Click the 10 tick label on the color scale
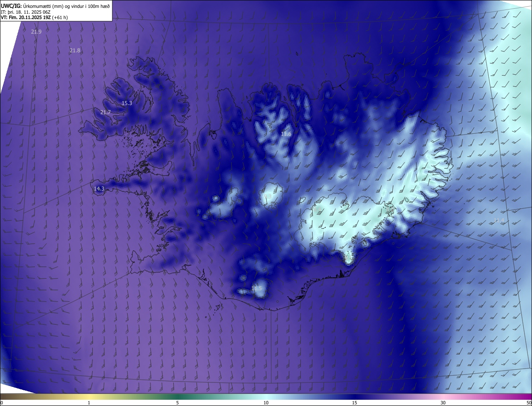Screen dimensions: 532x406 pos(266,403)
